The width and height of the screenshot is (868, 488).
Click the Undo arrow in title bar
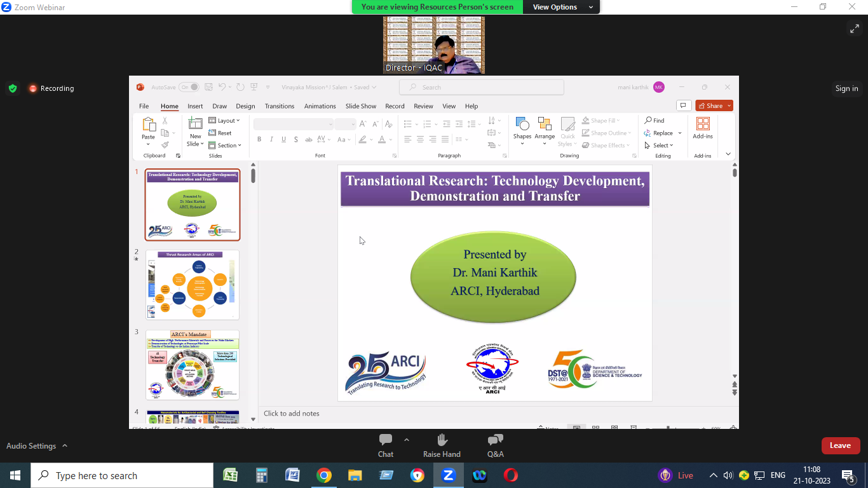tap(222, 87)
